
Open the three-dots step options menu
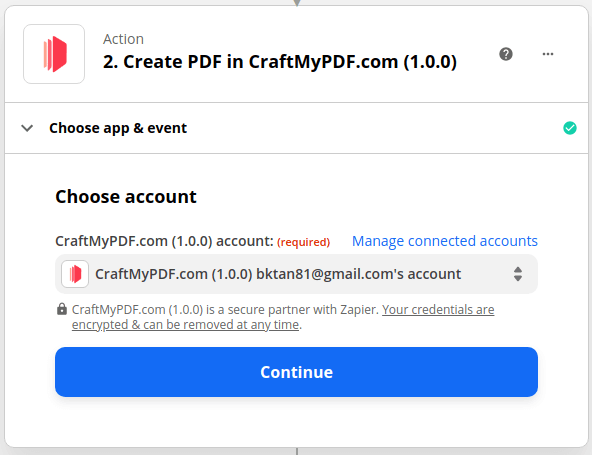(x=548, y=54)
